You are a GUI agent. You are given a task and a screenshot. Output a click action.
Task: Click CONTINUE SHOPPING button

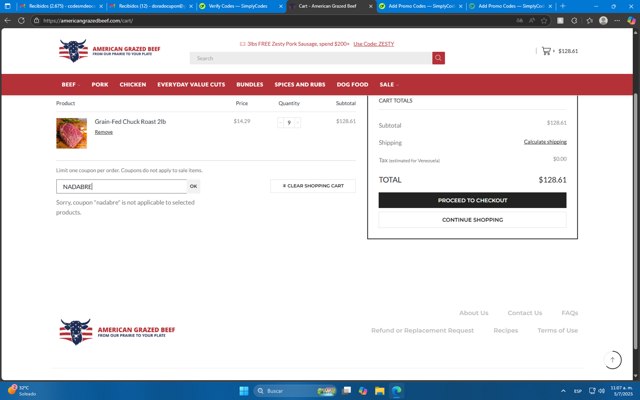[472, 220]
